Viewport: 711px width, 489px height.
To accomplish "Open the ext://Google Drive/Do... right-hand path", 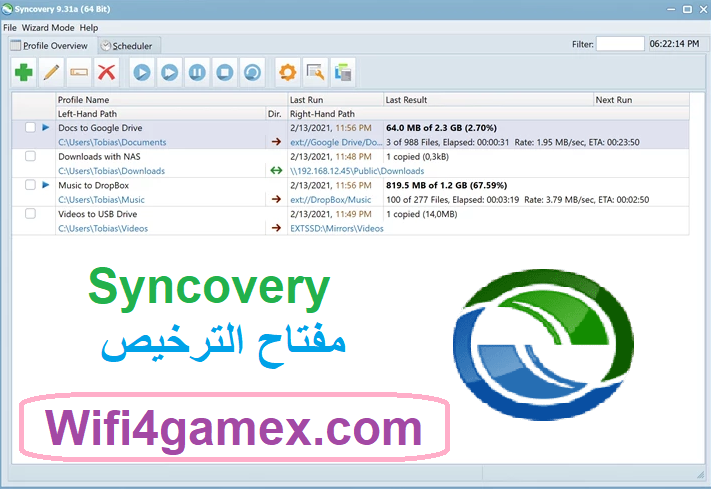I will click(x=336, y=142).
